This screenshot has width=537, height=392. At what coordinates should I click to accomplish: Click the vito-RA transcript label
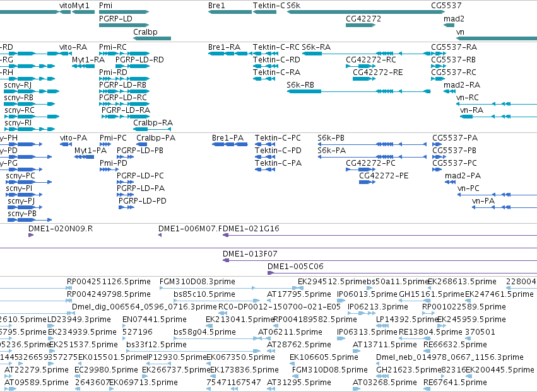click(73, 47)
